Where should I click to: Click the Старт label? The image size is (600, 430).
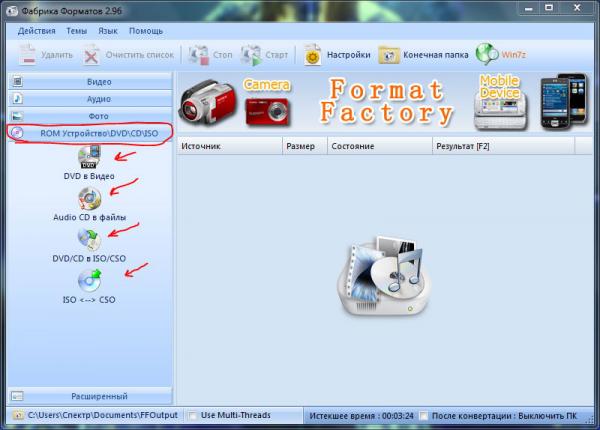[277, 55]
